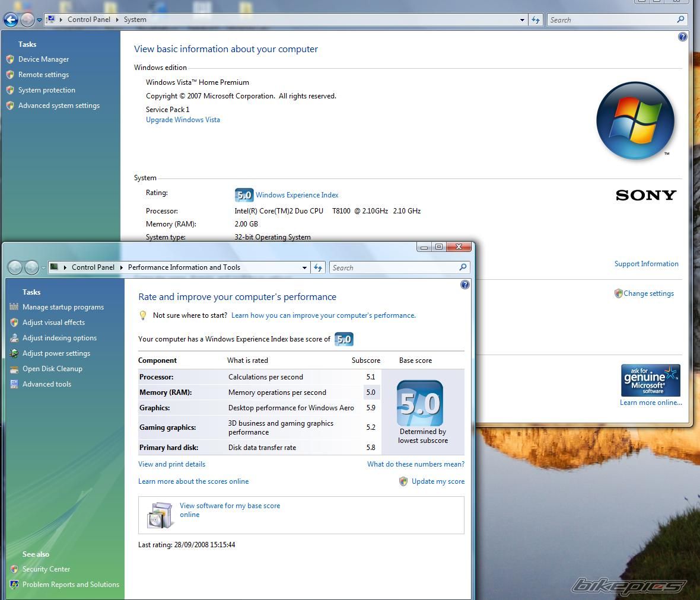Viewport: 700px width, 600px height.
Task: Click View and print details
Action: tap(171, 464)
